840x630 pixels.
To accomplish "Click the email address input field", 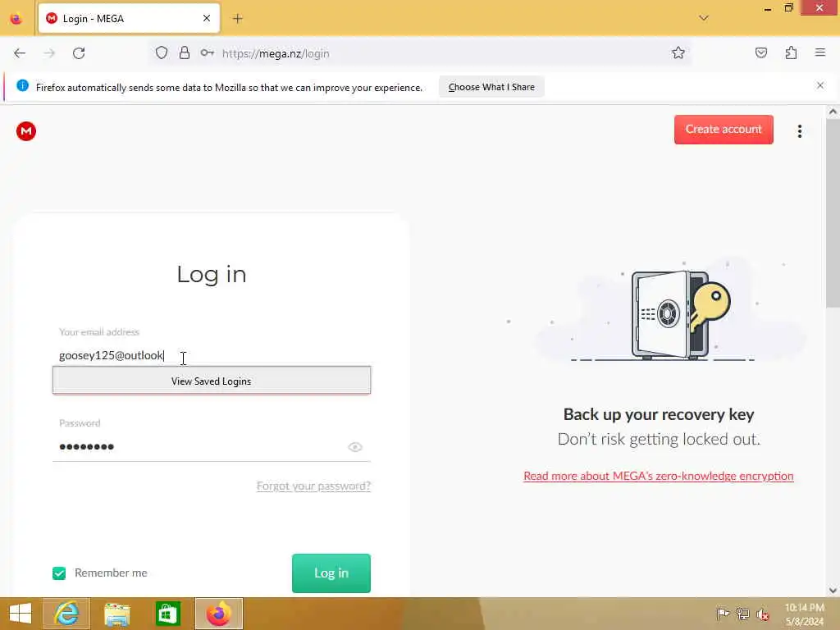I will pos(212,355).
